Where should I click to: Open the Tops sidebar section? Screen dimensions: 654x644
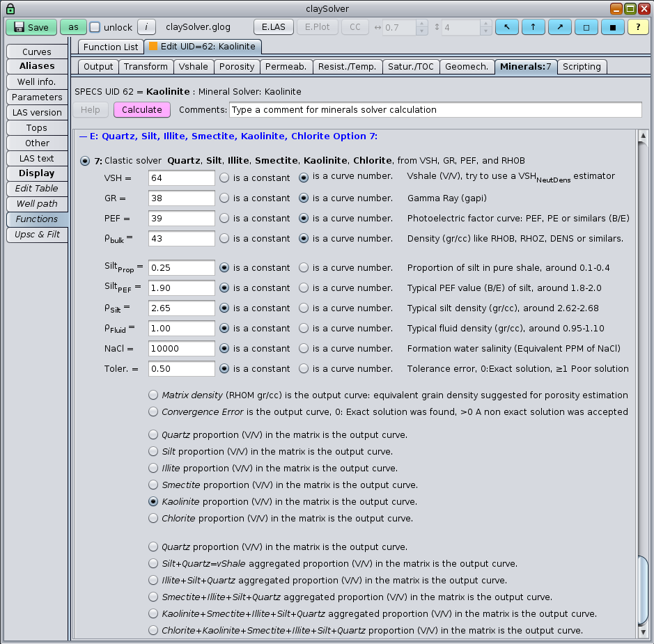[x=37, y=128]
